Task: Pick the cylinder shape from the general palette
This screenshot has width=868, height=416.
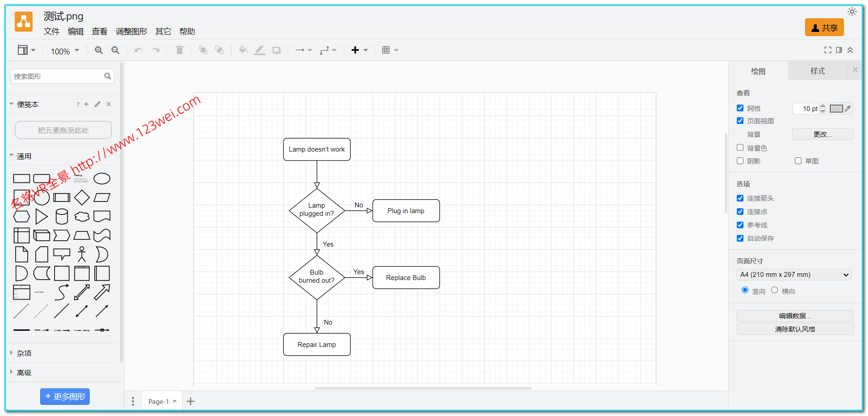Action: [x=62, y=217]
